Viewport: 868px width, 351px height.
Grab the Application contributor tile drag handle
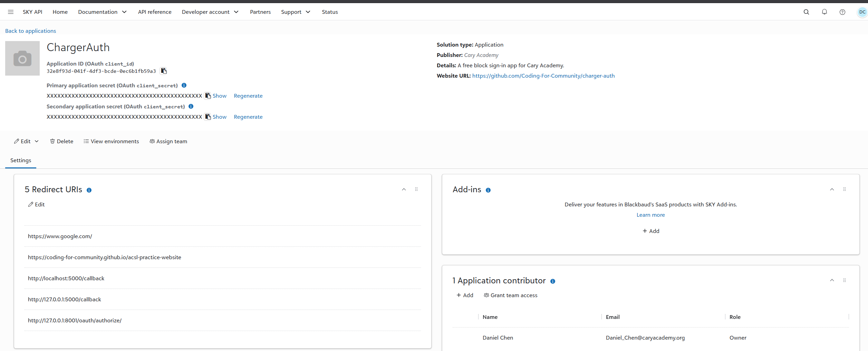pos(845,280)
